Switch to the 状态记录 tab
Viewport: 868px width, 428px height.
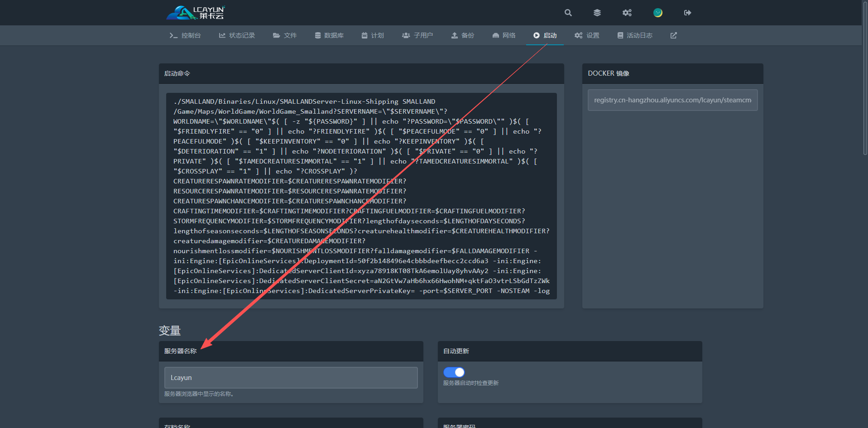point(237,35)
